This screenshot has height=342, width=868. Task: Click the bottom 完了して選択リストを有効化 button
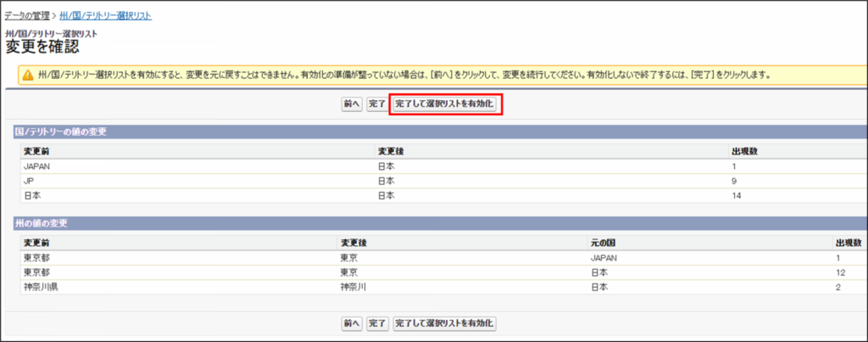[445, 323]
